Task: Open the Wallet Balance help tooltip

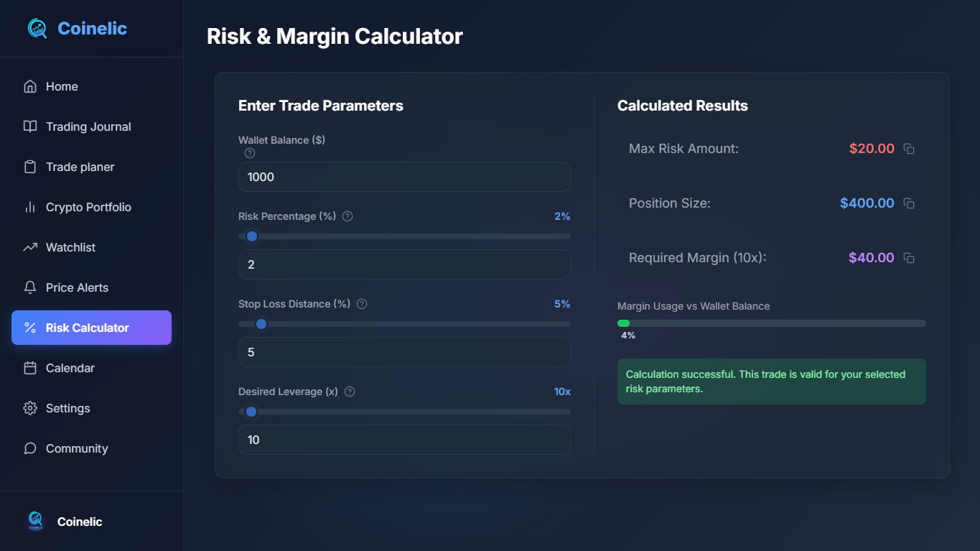Action: pos(249,153)
